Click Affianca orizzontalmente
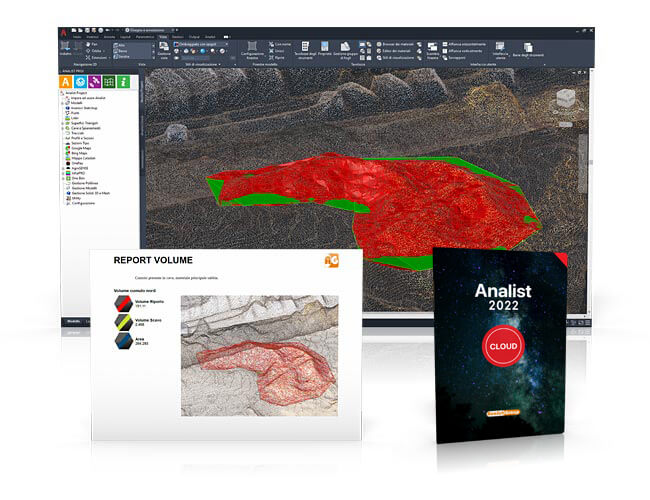The height and width of the screenshot is (500, 650). pyautogui.click(x=463, y=44)
